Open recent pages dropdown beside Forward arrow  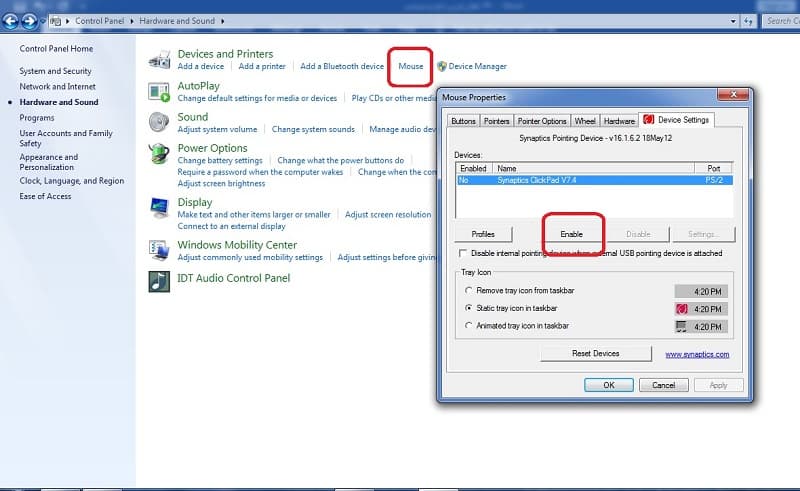(x=43, y=21)
